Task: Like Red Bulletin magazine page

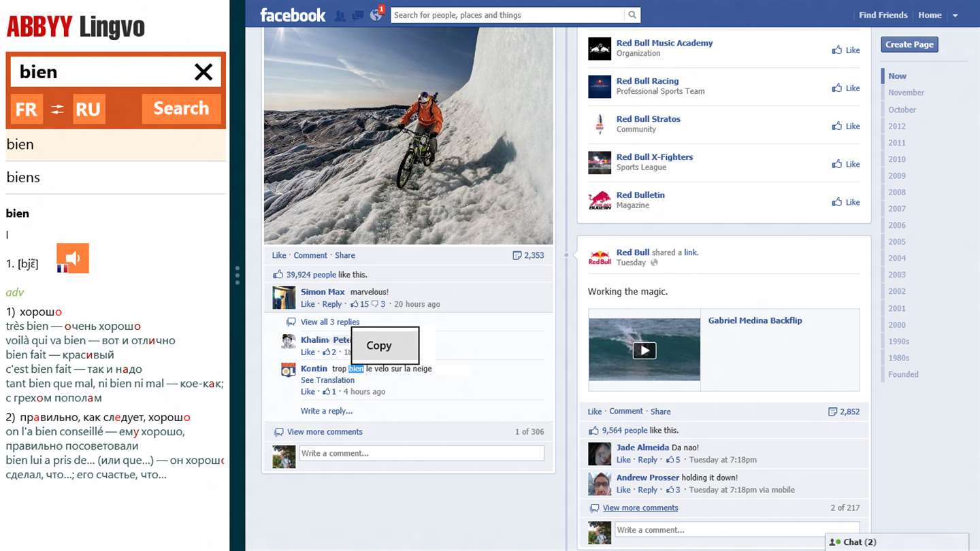Action: [x=846, y=203]
